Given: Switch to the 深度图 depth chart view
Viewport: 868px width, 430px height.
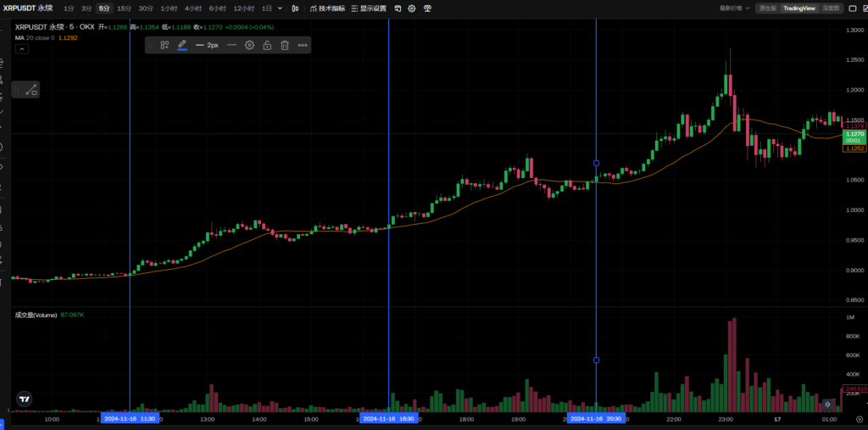Looking at the screenshot, I should (831, 8).
